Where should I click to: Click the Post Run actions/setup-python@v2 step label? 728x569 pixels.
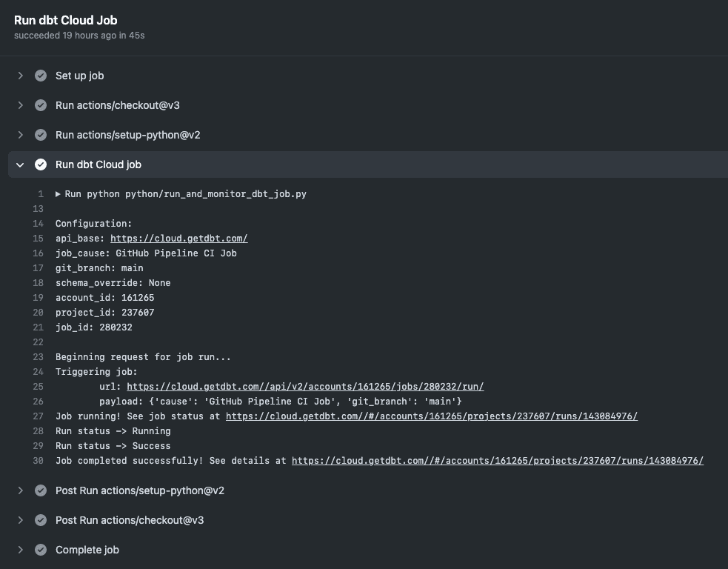pyautogui.click(x=140, y=490)
